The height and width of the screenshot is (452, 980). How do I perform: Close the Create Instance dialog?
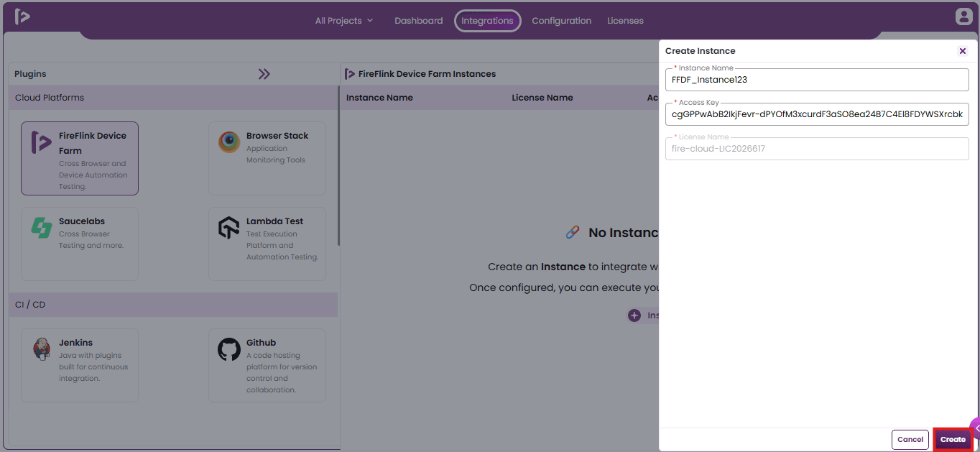(963, 51)
